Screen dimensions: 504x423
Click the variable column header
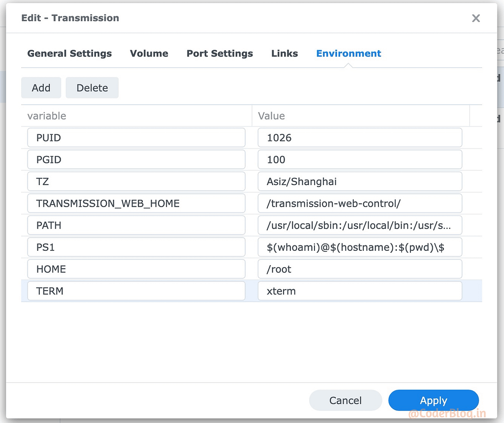click(136, 116)
